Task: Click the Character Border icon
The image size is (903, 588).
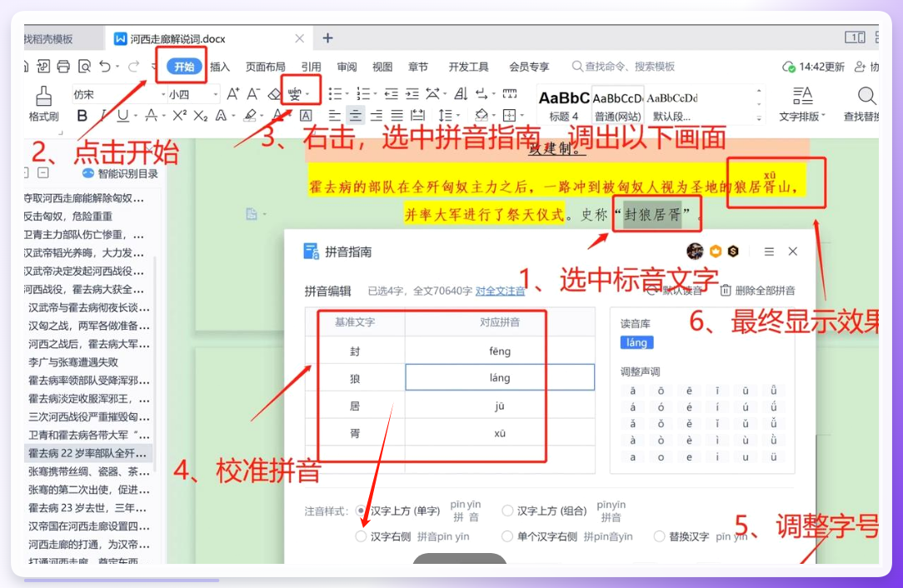Action: [306, 116]
